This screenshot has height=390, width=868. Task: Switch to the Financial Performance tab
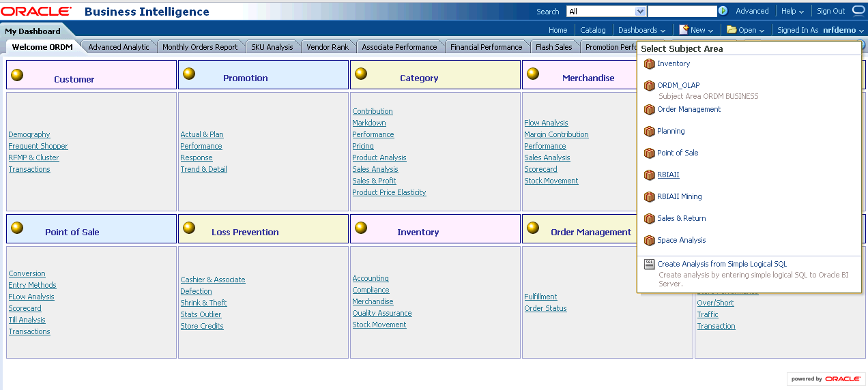486,47
